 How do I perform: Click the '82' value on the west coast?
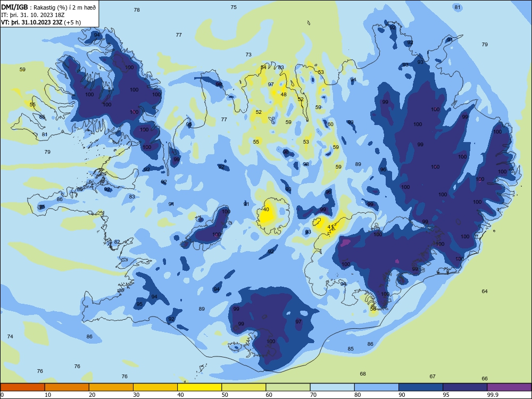click(117, 242)
